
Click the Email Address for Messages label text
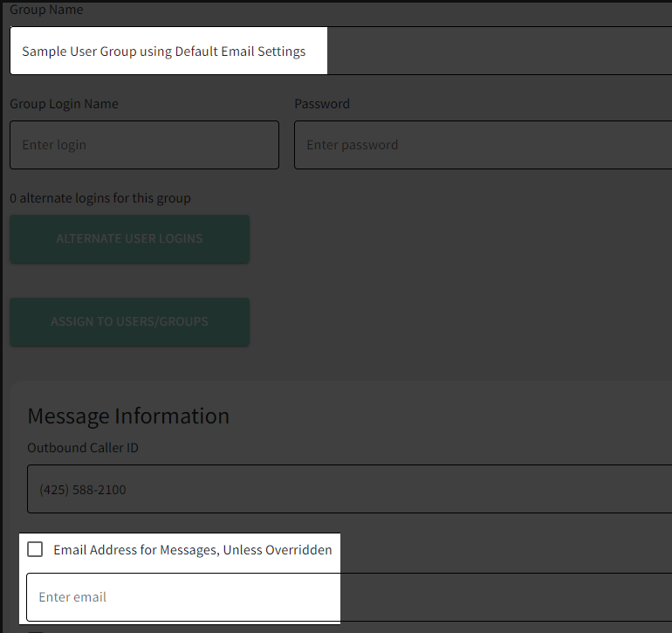click(192, 550)
